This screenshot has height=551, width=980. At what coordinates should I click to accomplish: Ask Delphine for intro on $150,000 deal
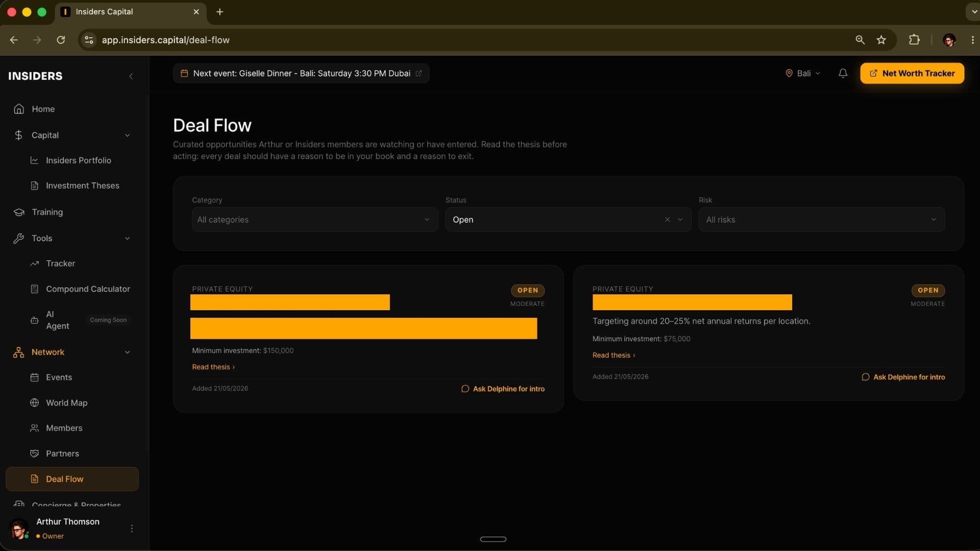503,389
